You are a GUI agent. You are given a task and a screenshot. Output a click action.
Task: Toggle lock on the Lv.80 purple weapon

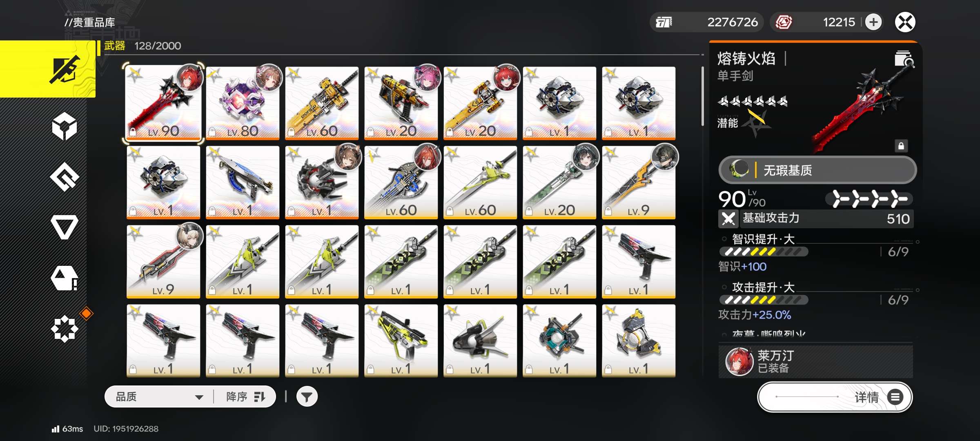212,132
